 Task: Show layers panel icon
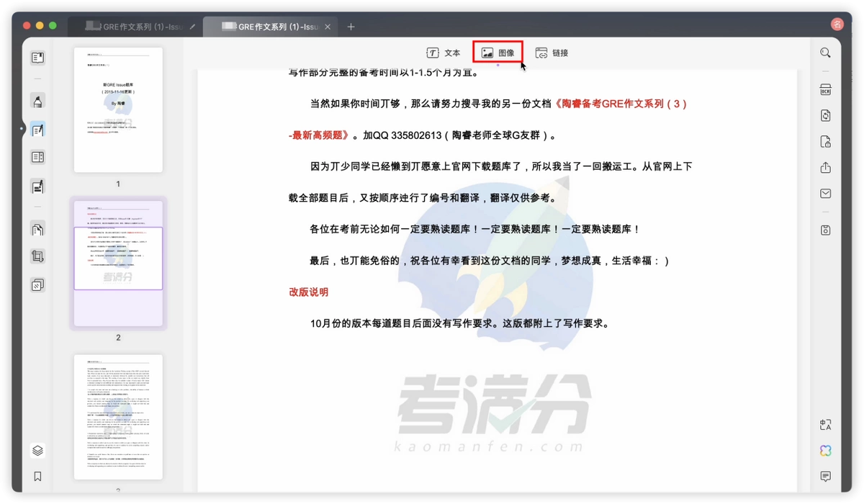(x=37, y=451)
